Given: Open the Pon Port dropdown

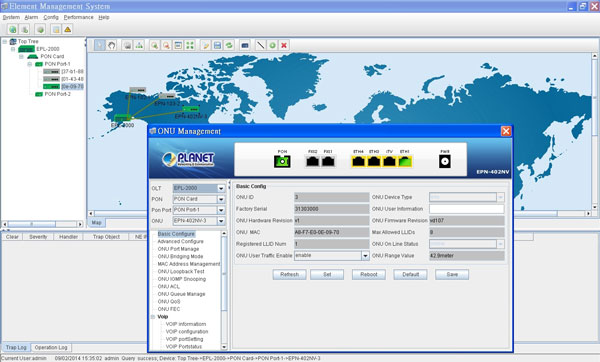Looking at the screenshot, I should click(x=221, y=210).
